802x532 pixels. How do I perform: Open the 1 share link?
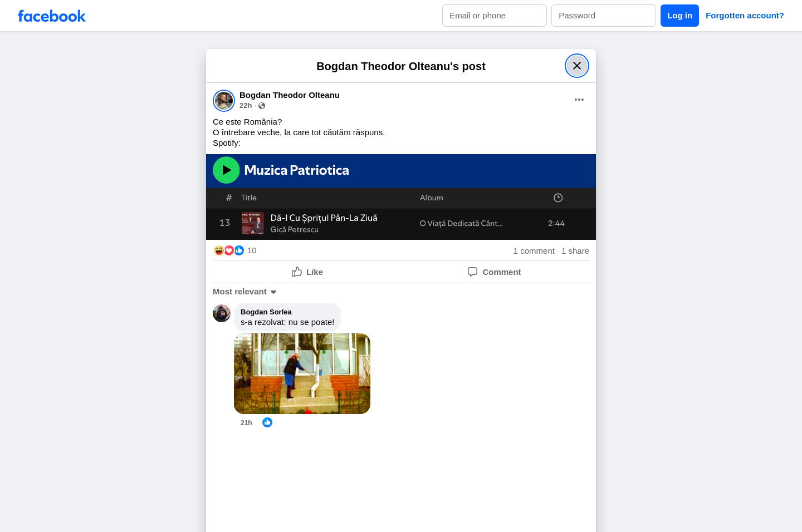[575, 251]
